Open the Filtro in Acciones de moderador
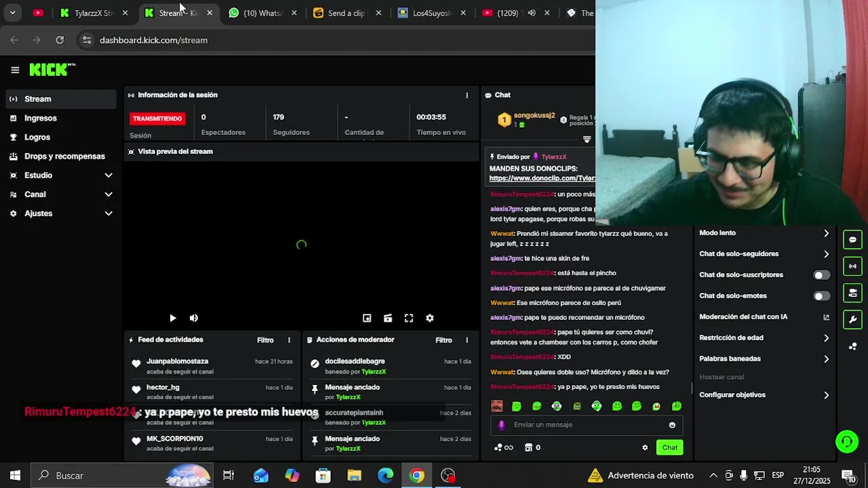Viewport: 868px width, 488px height. [x=443, y=340]
